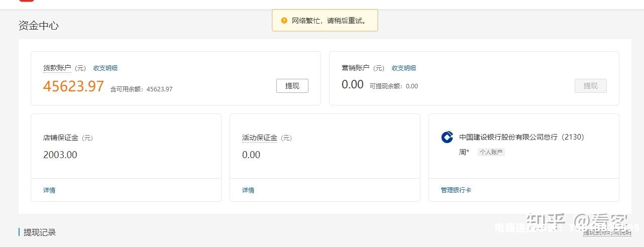644x247 pixels.
Task: Click 提现 button for 货款账户
Action: coord(292,86)
